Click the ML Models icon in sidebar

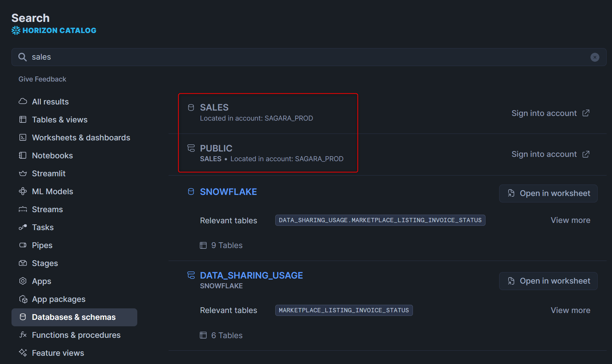point(23,191)
